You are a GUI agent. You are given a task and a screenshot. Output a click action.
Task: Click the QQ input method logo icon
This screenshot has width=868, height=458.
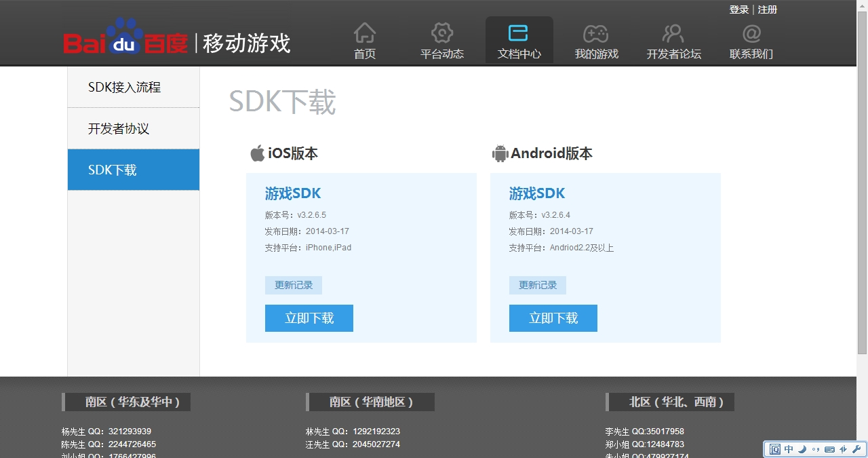point(774,449)
